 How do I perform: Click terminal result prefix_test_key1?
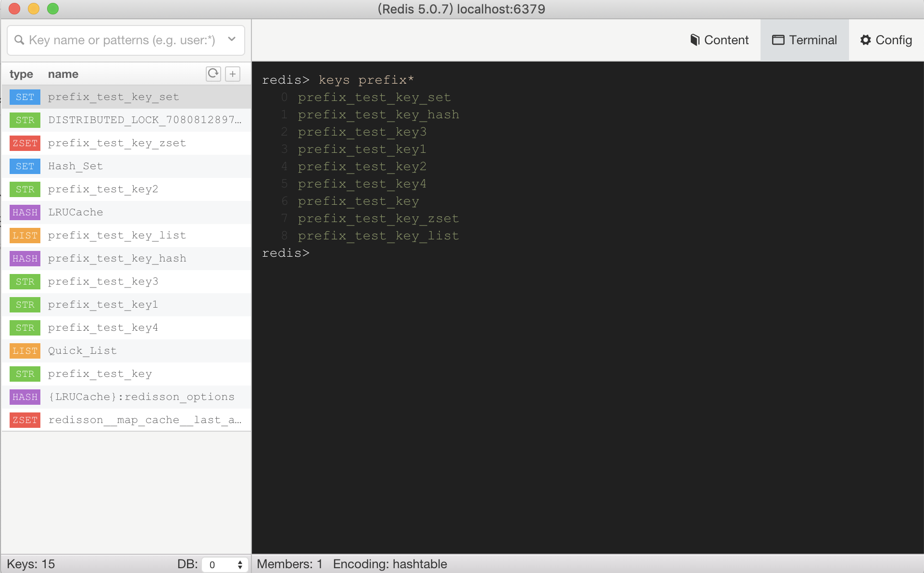point(362,149)
